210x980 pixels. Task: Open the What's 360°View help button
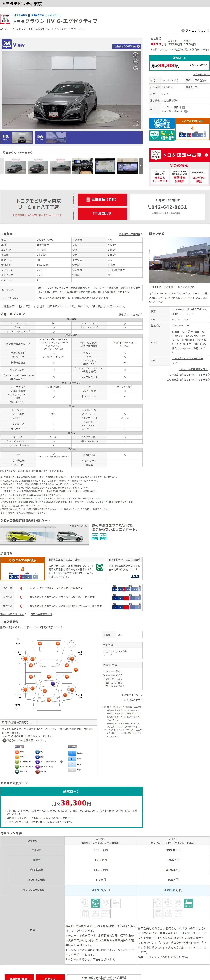[127, 46]
